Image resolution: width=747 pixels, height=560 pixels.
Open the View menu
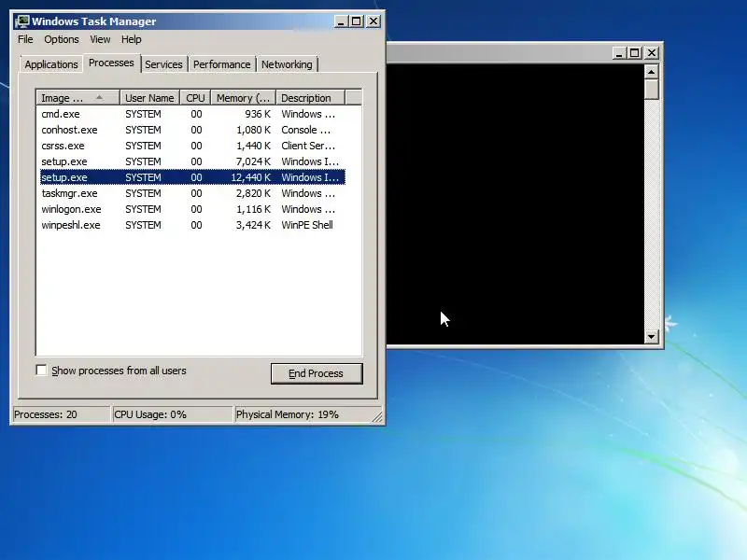coord(100,39)
